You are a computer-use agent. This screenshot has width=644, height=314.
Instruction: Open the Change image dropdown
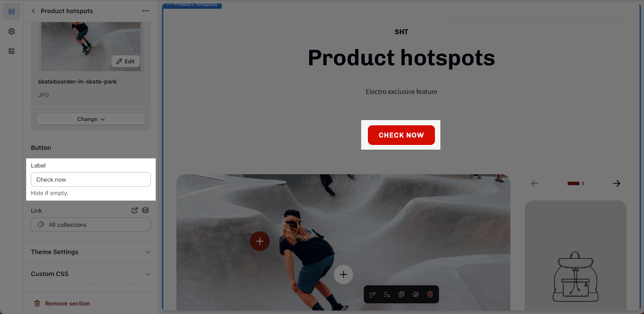point(91,119)
